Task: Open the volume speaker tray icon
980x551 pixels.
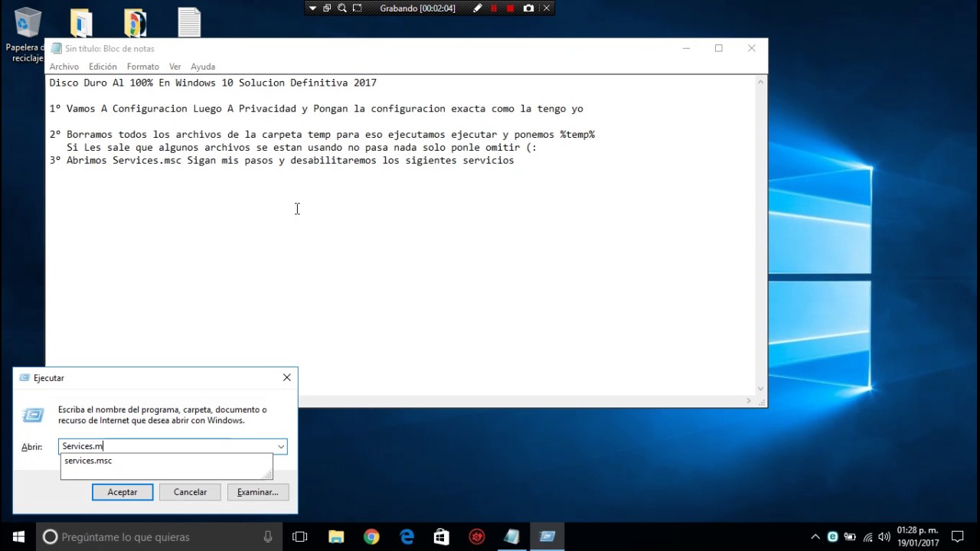Action: [x=884, y=536]
